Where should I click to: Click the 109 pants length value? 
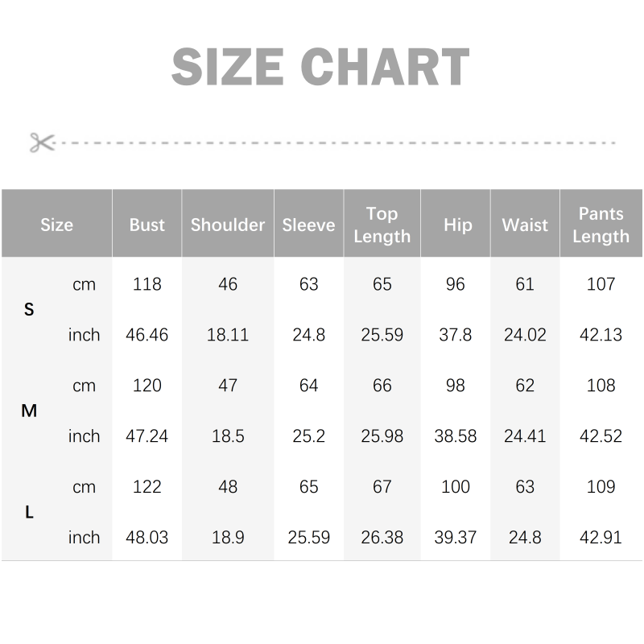coord(601,487)
